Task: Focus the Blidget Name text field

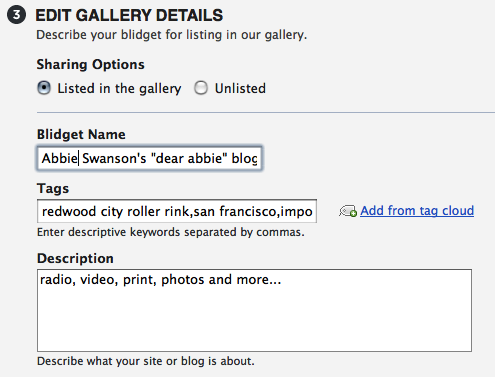Action: pyautogui.click(x=149, y=158)
